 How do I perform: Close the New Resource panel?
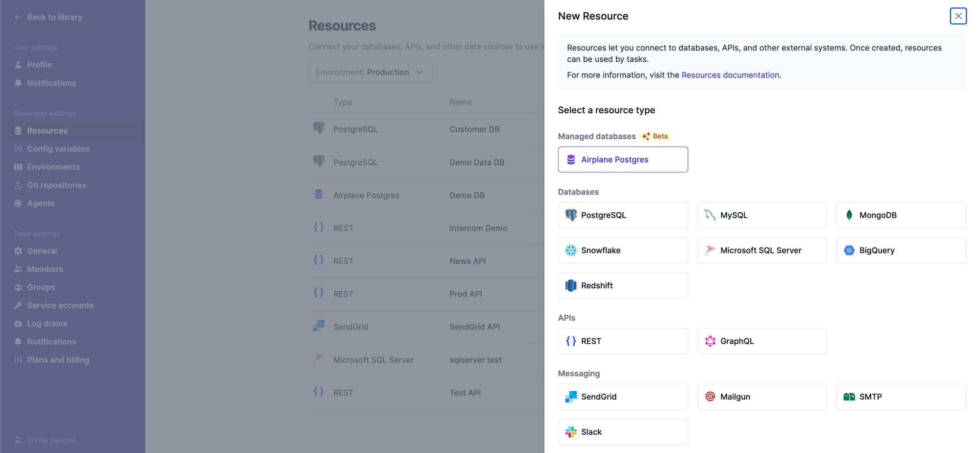[958, 16]
